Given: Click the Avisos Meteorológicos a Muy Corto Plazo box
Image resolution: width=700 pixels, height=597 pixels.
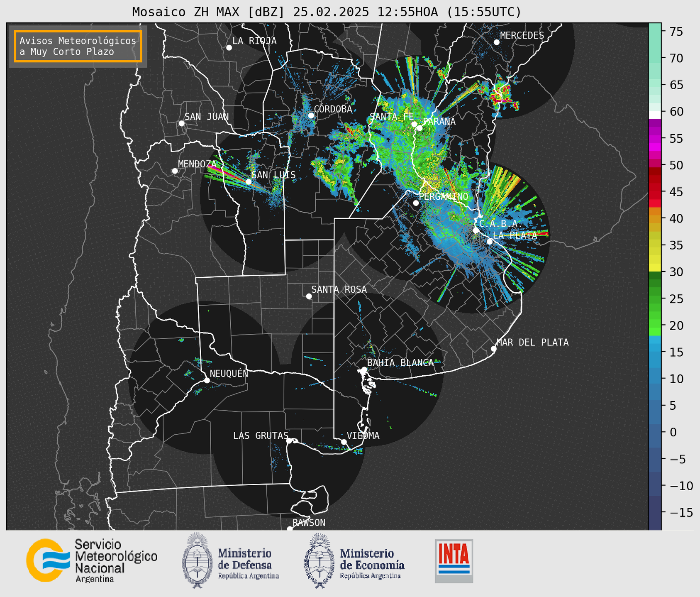Looking at the screenshot, I should coord(78,46).
